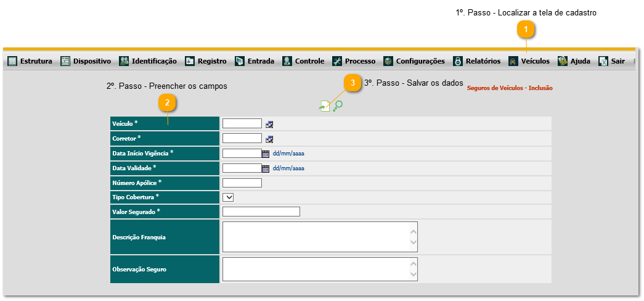Viewport: 644px width, 301px height.
Task: Click the 'Descrição Franquia' label
Action: point(139,237)
